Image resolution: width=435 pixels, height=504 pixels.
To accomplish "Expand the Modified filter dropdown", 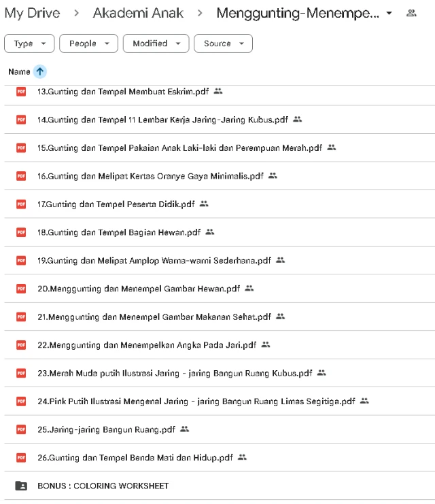I will 156,43.
